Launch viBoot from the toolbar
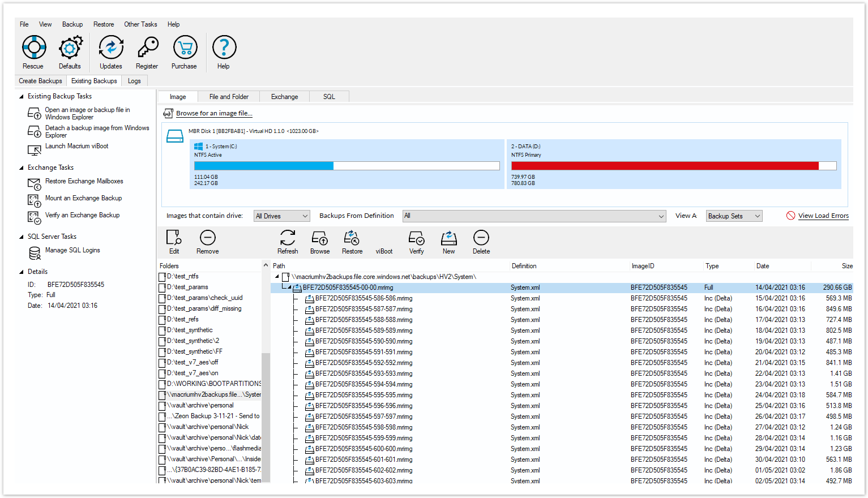This screenshot has width=868, height=498. click(384, 251)
